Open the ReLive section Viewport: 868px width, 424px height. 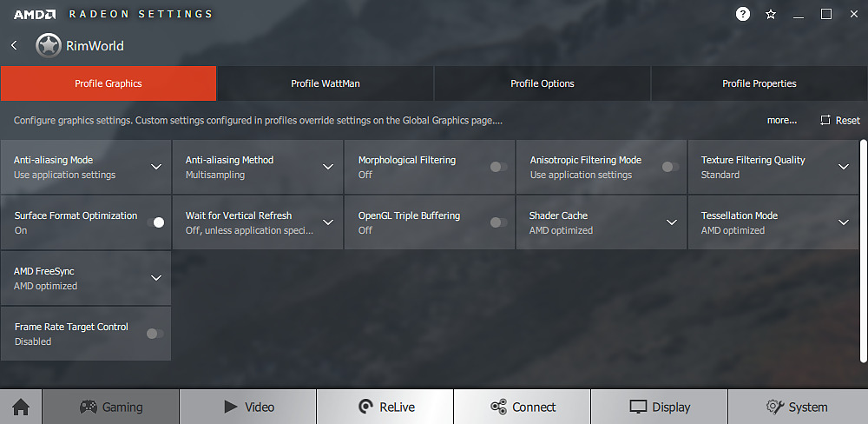[385, 407]
